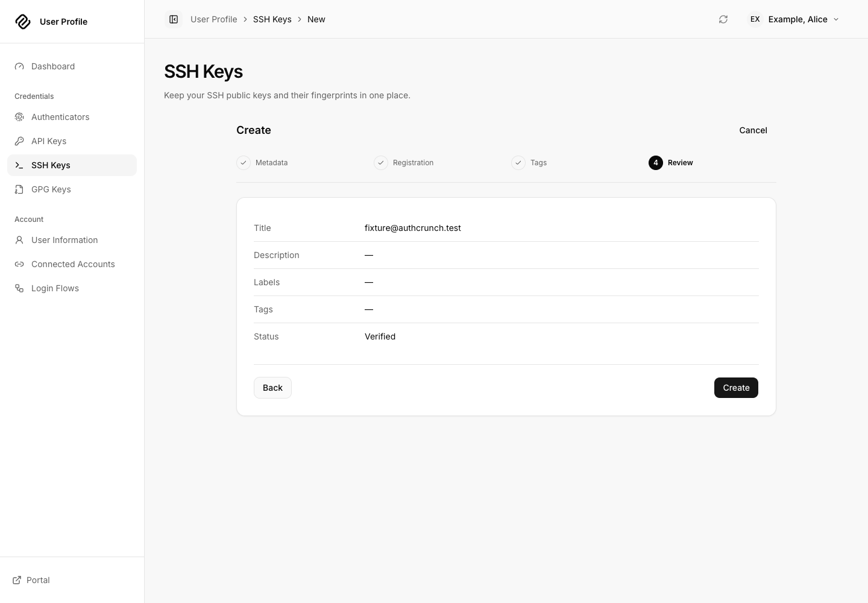Open the Example, Alice account dropdown
The image size is (868, 603).
(x=793, y=19)
